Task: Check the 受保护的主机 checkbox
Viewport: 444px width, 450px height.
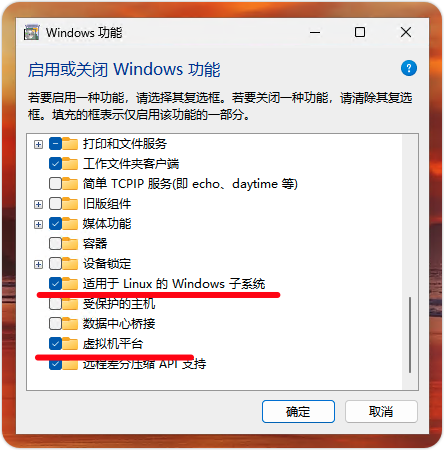Action: point(55,304)
